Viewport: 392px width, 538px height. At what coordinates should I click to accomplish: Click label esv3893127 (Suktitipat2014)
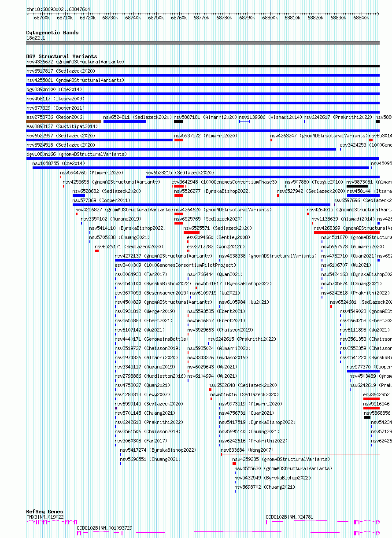(x=62, y=126)
